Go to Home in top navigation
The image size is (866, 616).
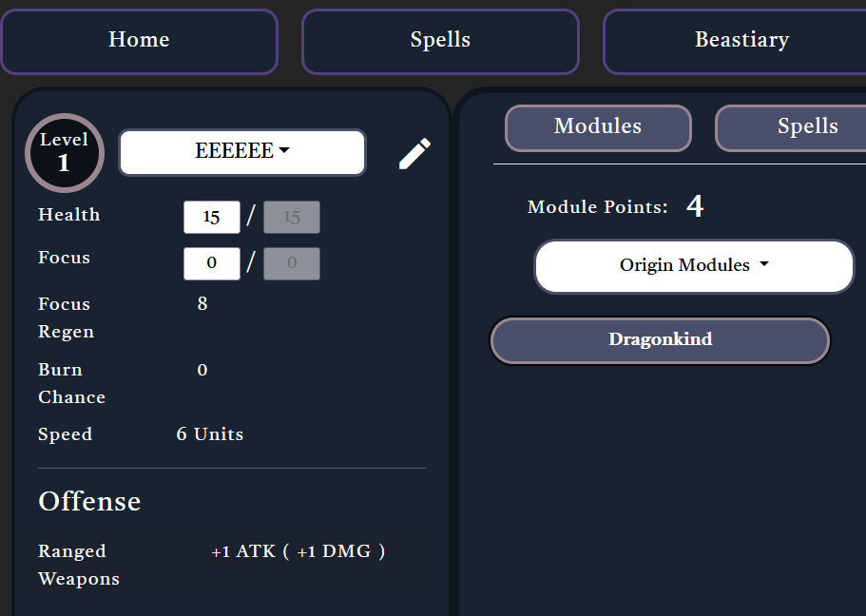pyautogui.click(x=139, y=41)
